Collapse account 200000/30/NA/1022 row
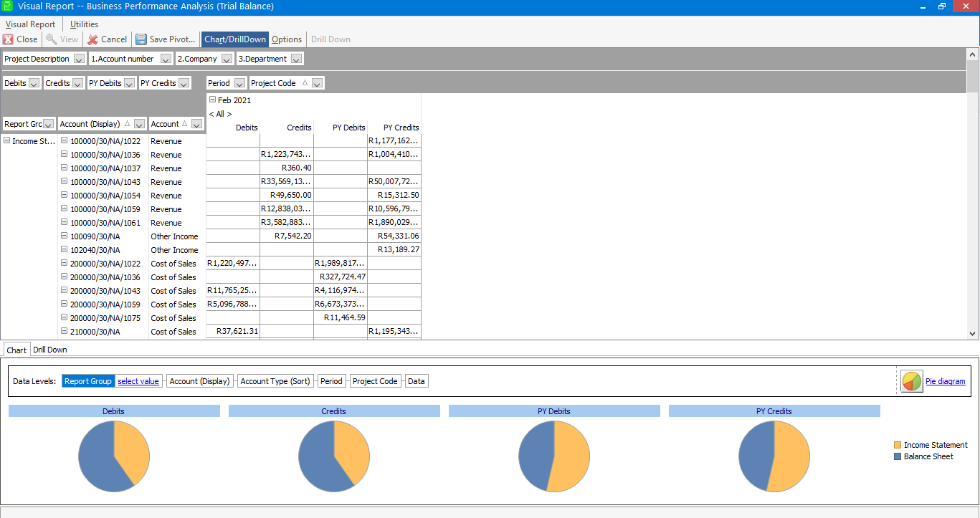 [x=65, y=264]
